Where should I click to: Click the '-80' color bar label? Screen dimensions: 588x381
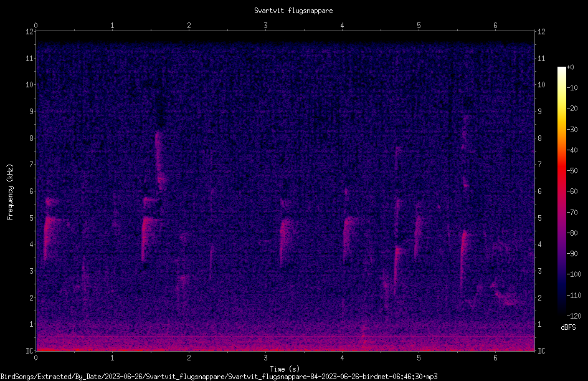click(x=572, y=233)
